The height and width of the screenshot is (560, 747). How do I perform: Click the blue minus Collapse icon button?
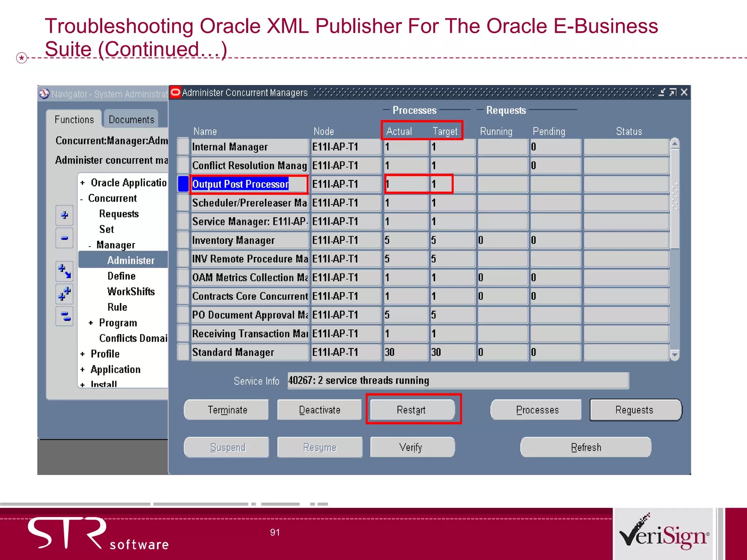pos(65,238)
